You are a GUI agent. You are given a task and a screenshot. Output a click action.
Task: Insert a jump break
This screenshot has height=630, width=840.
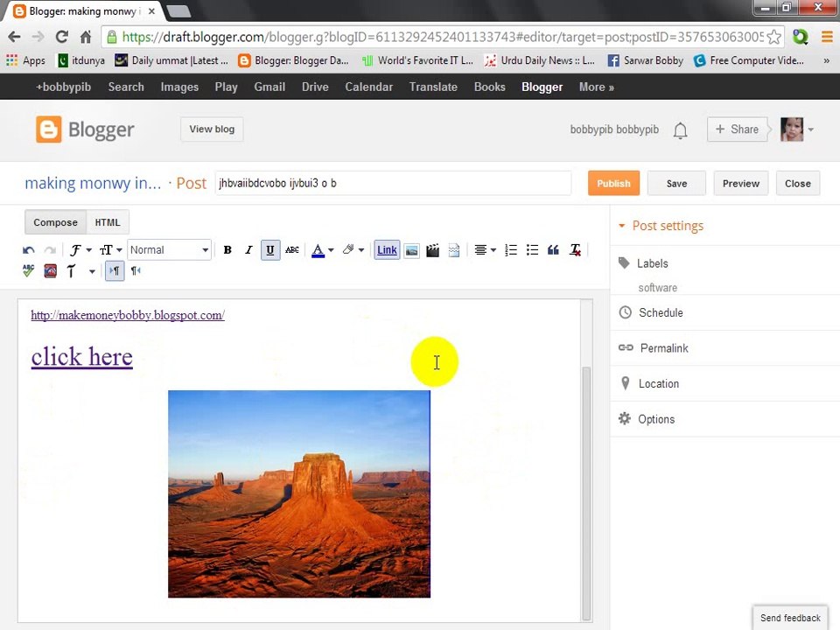[454, 250]
